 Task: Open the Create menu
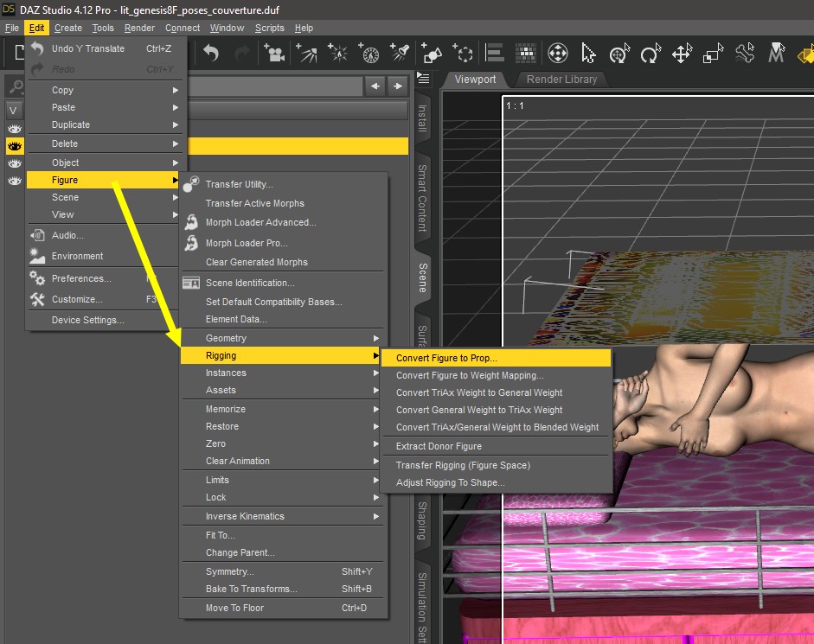[68, 28]
